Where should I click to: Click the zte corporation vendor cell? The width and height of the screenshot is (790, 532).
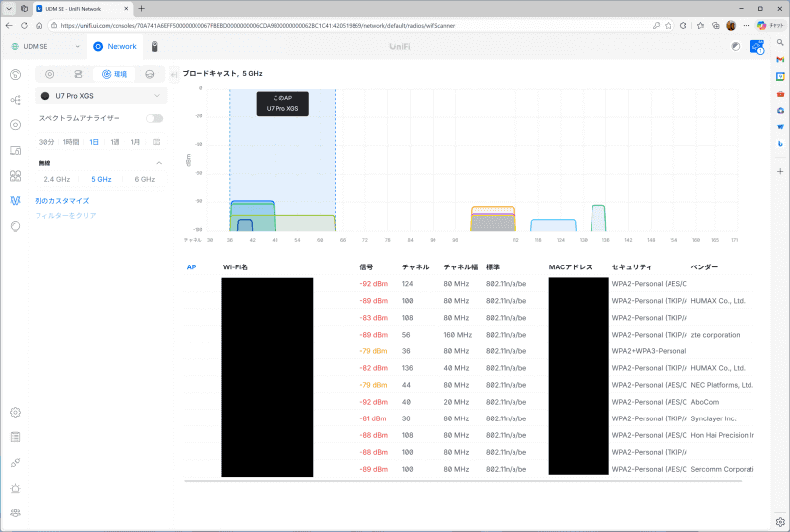pyautogui.click(x=715, y=335)
